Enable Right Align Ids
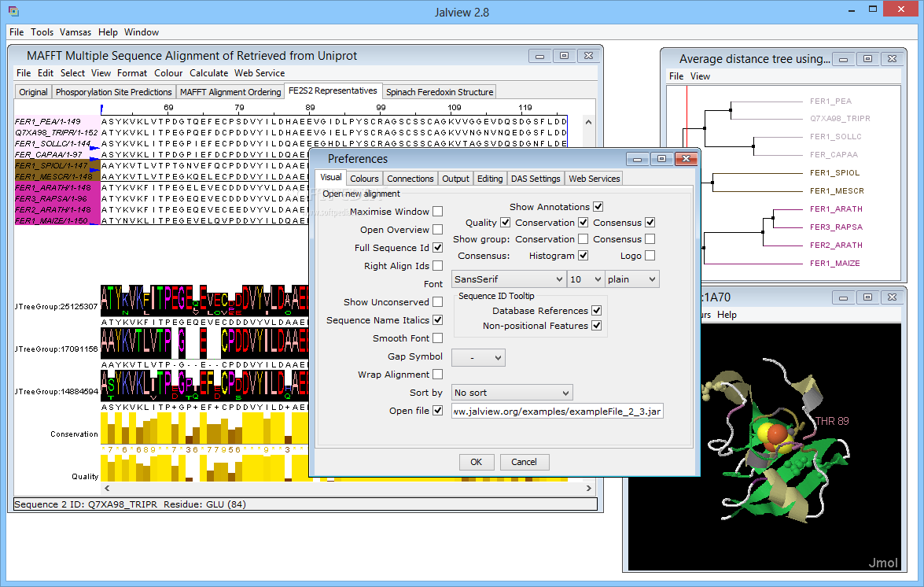 pos(437,266)
